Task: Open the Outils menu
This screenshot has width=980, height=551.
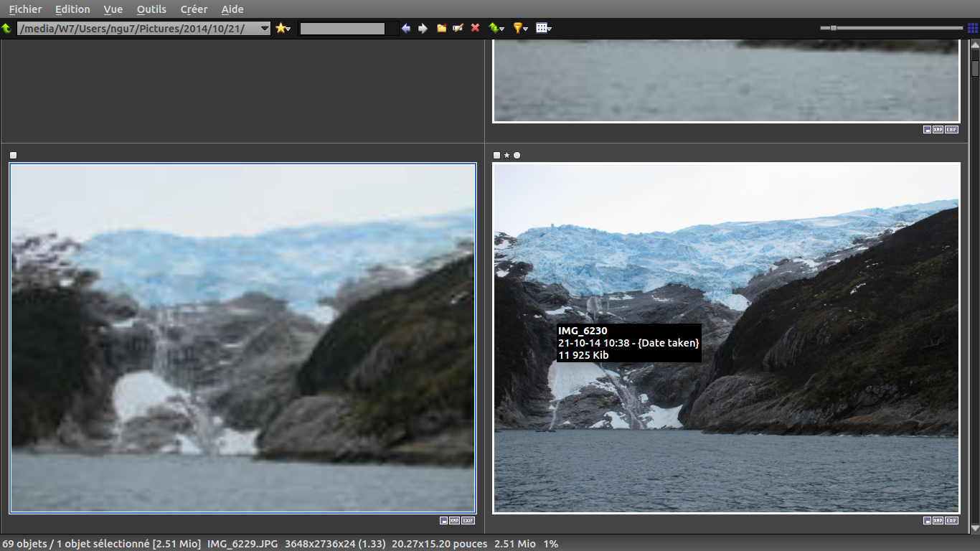Action: coord(151,9)
